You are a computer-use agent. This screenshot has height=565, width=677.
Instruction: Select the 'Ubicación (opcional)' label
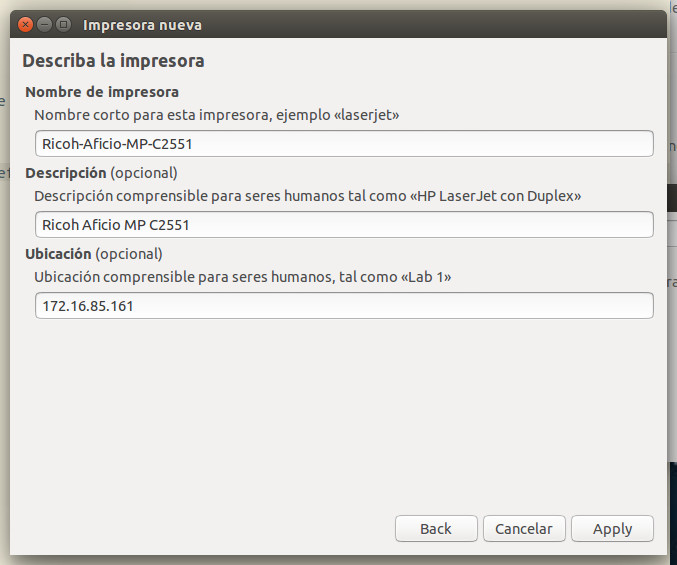click(94, 254)
